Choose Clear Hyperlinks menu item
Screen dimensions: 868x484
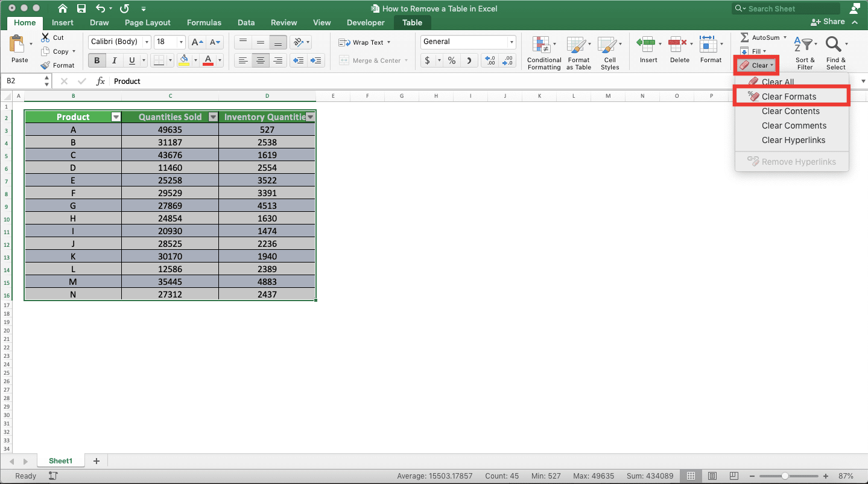click(792, 140)
